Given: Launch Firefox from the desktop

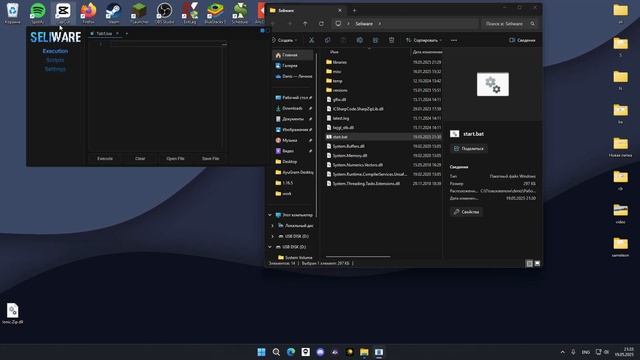Looking at the screenshot, I should coord(88,12).
